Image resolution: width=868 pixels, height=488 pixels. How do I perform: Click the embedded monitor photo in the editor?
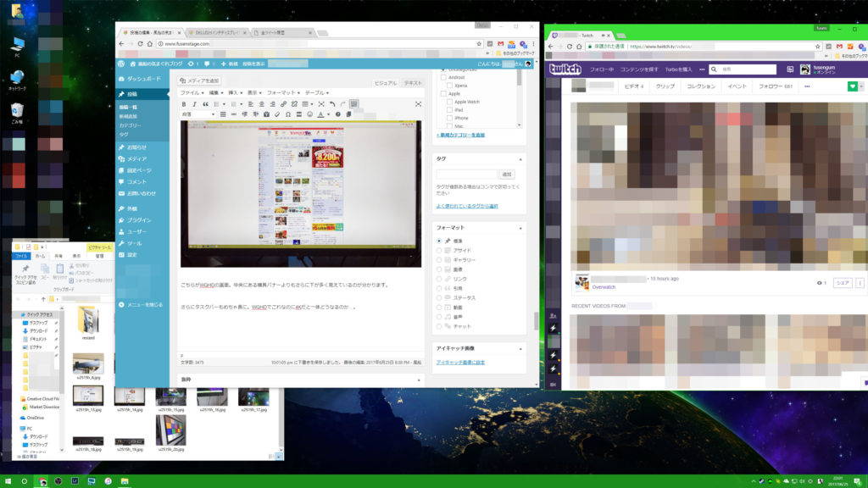pos(301,194)
